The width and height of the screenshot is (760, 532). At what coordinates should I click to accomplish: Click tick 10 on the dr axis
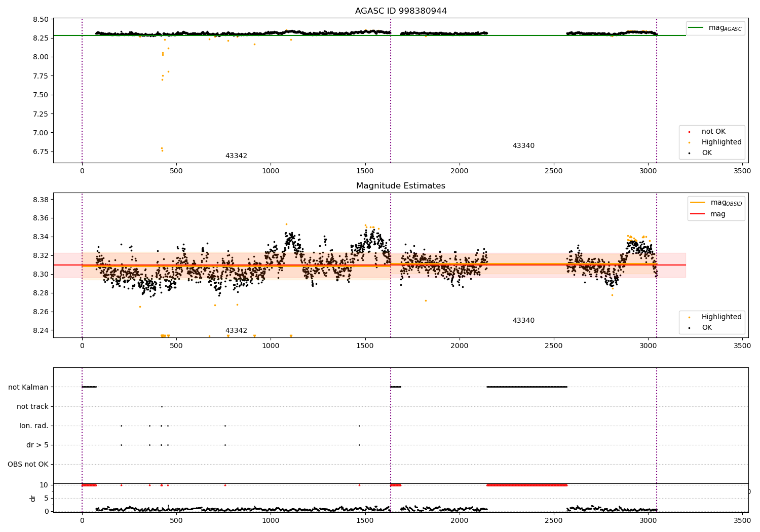tap(44, 485)
